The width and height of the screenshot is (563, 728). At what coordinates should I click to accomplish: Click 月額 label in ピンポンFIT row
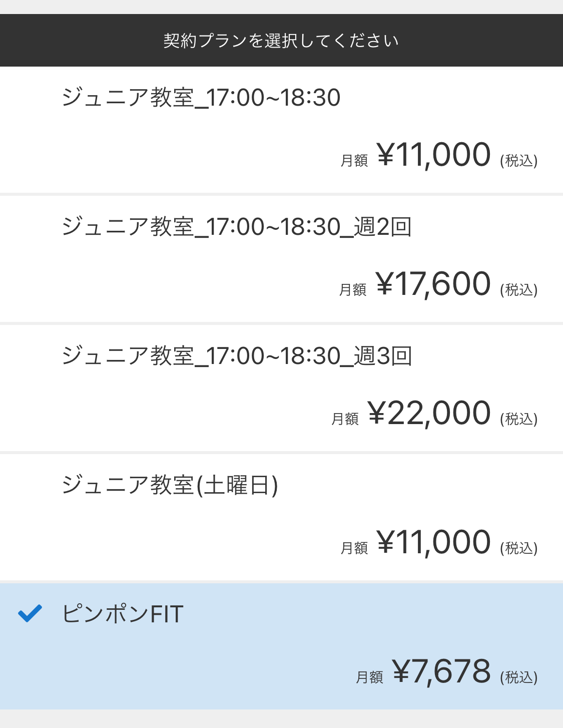[x=369, y=677]
